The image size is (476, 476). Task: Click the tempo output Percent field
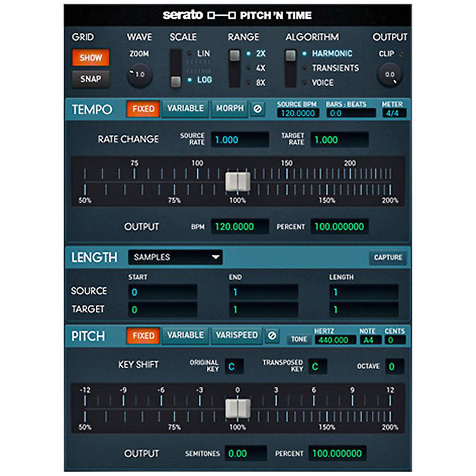340,226
